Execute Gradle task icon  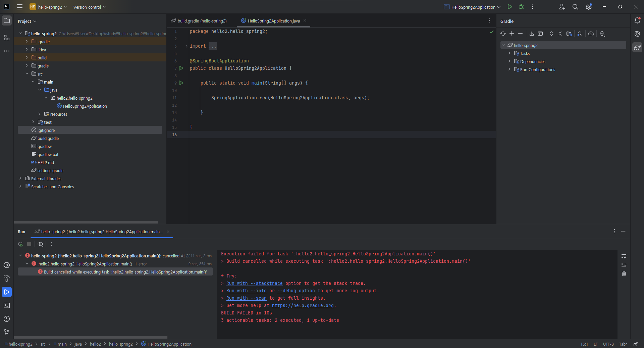tap(540, 34)
